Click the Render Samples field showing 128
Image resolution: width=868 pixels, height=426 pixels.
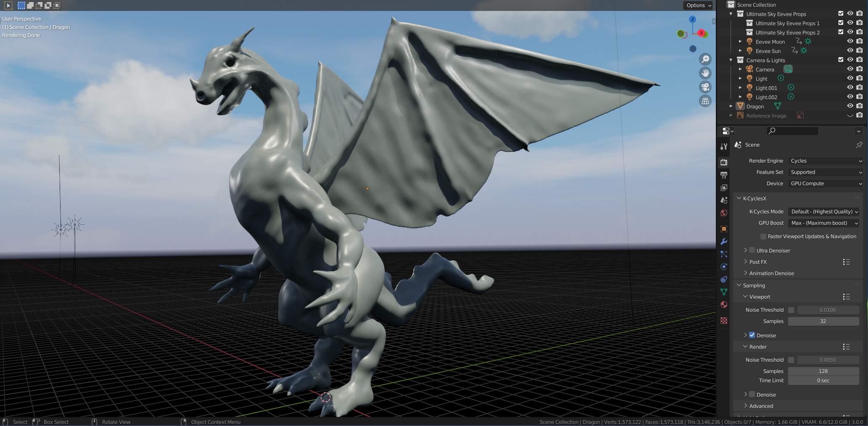(823, 371)
